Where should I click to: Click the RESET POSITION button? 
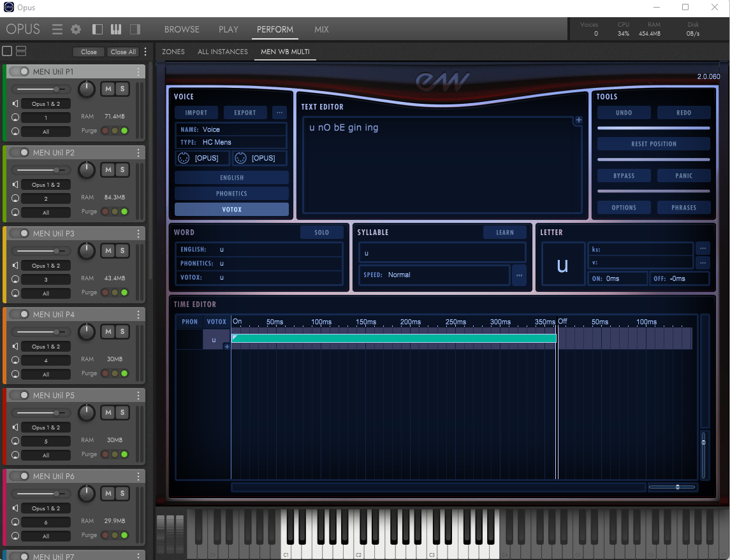[x=653, y=144]
